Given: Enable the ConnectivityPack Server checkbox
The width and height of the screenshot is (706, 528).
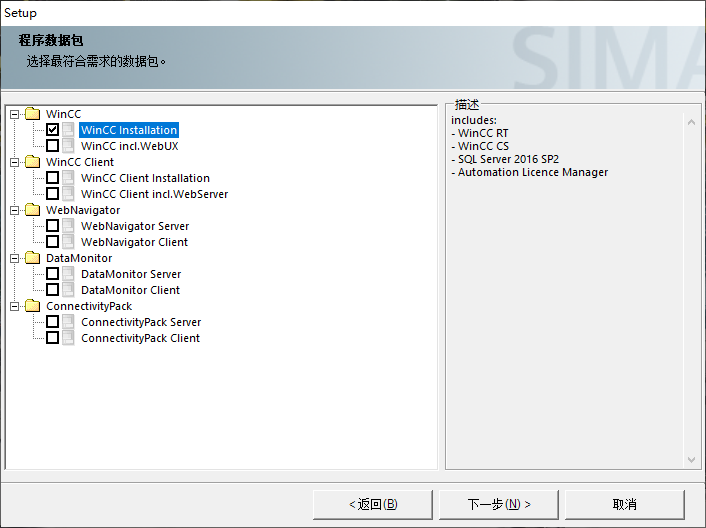Looking at the screenshot, I should coord(52,321).
